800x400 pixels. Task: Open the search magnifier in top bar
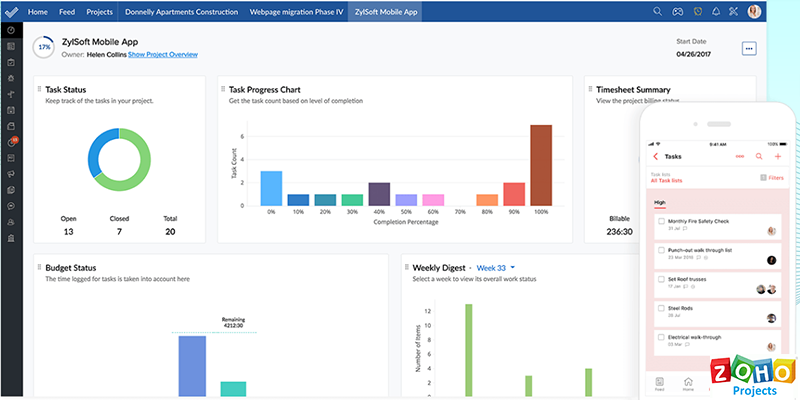point(658,11)
